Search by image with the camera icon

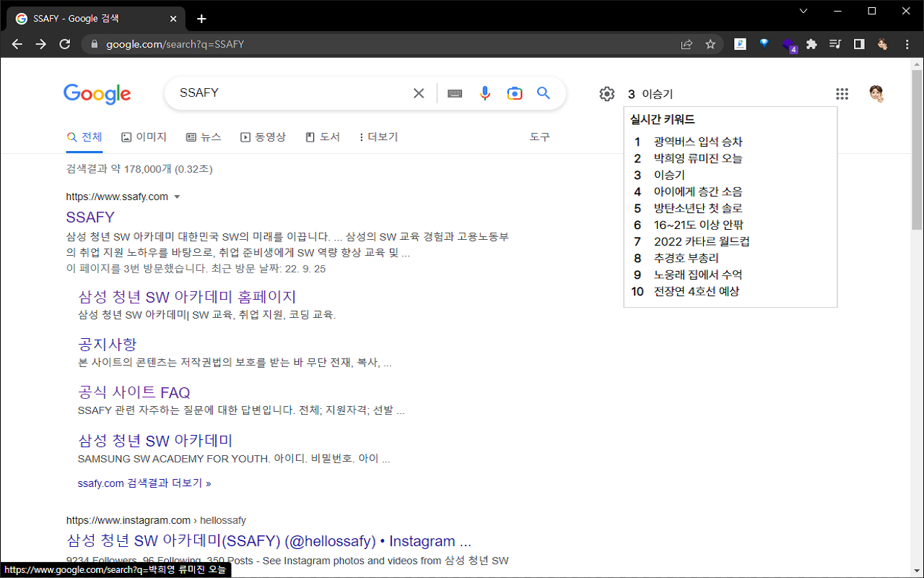(515, 93)
